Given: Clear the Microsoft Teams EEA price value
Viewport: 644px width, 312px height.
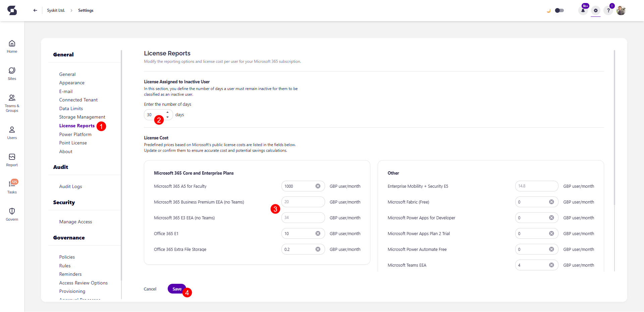Looking at the screenshot, I should point(552,265).
